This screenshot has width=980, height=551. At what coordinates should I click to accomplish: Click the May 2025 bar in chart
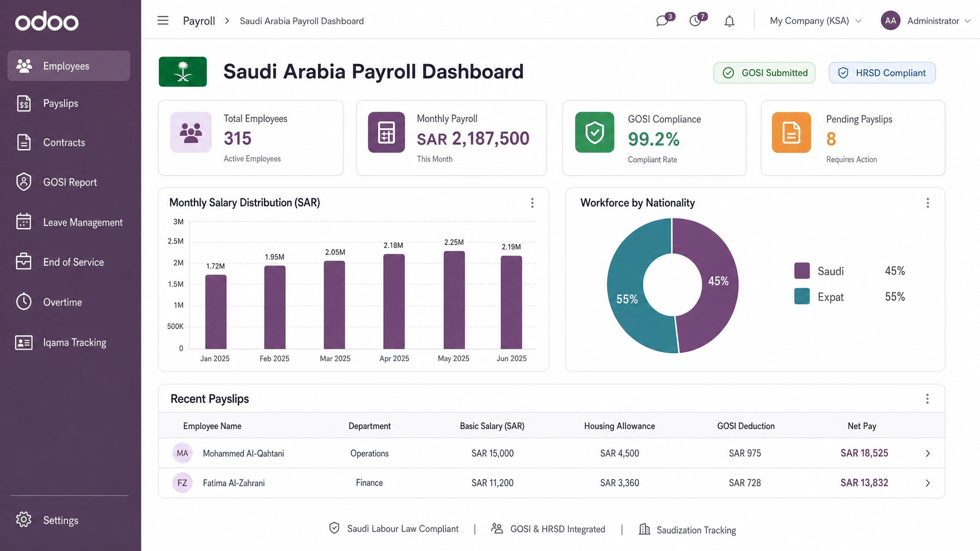(x=454, y=300)
